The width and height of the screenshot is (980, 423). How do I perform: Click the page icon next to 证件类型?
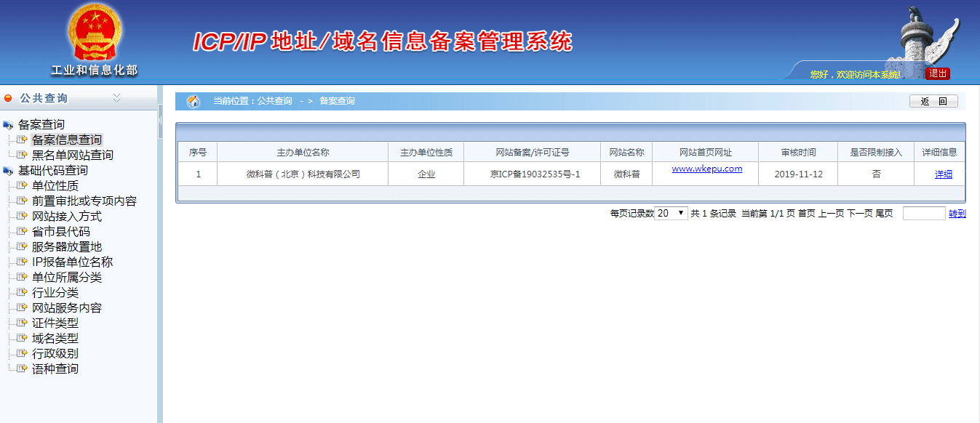click(23, 322)
